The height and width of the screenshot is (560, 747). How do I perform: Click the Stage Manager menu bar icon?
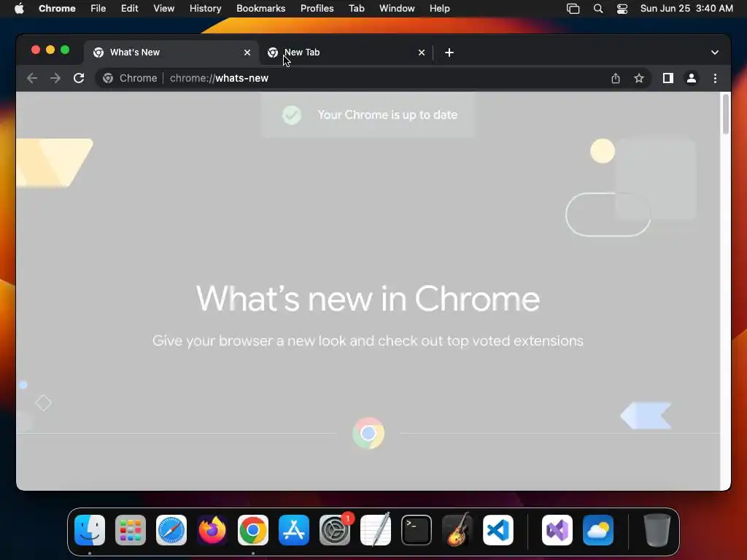pyautogui.click(x=573, y=9)
